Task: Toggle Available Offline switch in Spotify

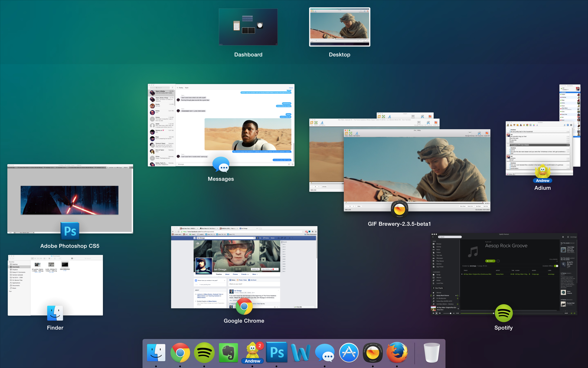Action: pos(556,266)
